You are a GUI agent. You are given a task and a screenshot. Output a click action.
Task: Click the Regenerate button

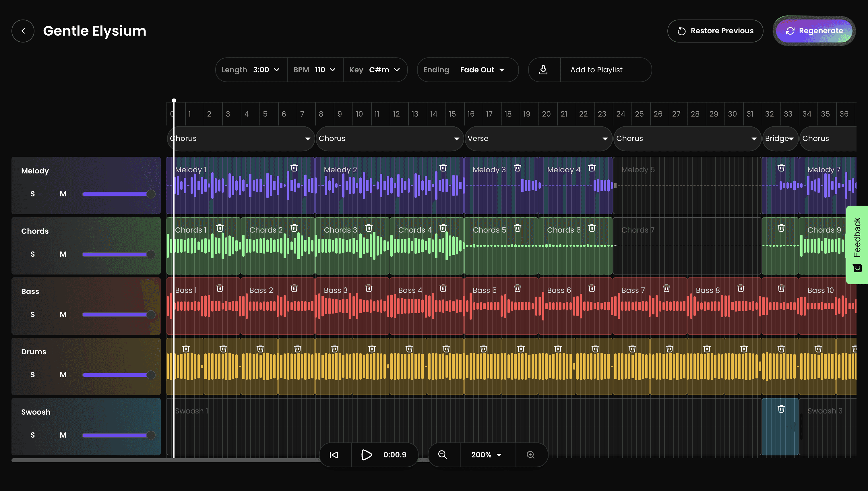pyautogui.click(x=814, y=31)
